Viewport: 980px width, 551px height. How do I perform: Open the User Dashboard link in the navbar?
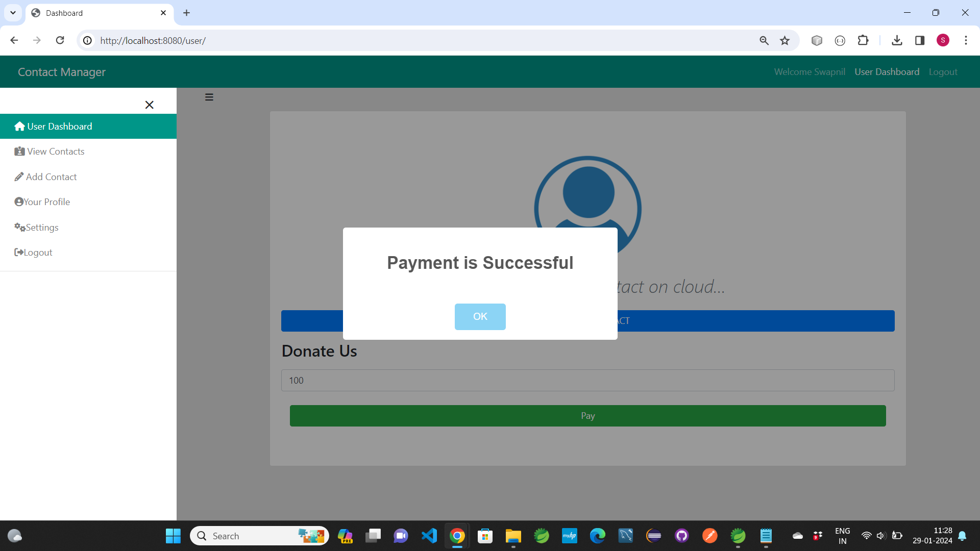coord(887,72)
